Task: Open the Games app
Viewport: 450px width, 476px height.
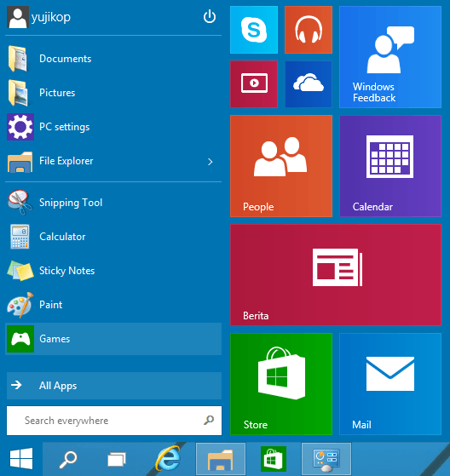Action: pyautogui.click(x=113, y=339)
